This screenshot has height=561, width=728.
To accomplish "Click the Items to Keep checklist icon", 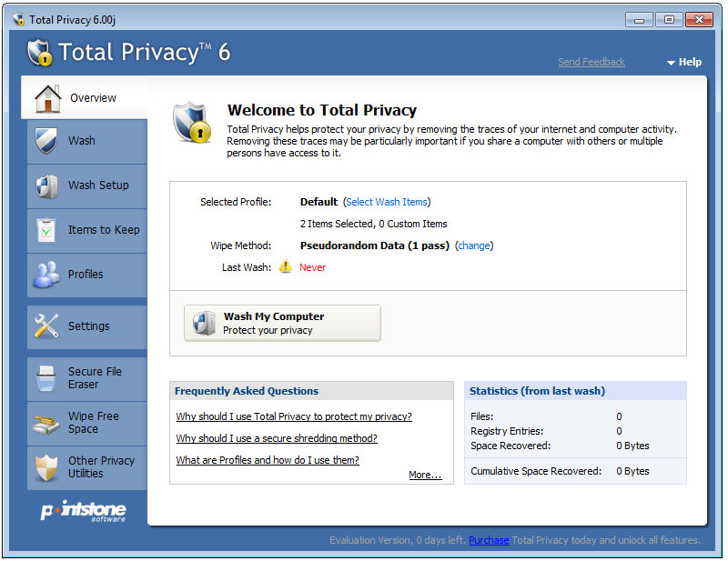I will pyautogui.click(x=46, y=230).
